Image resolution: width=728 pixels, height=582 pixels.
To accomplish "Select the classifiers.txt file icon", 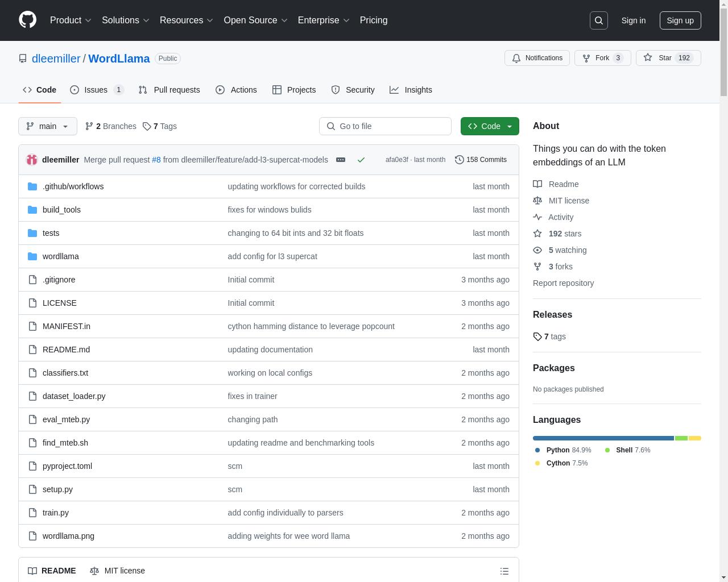I will pos(32,373).
